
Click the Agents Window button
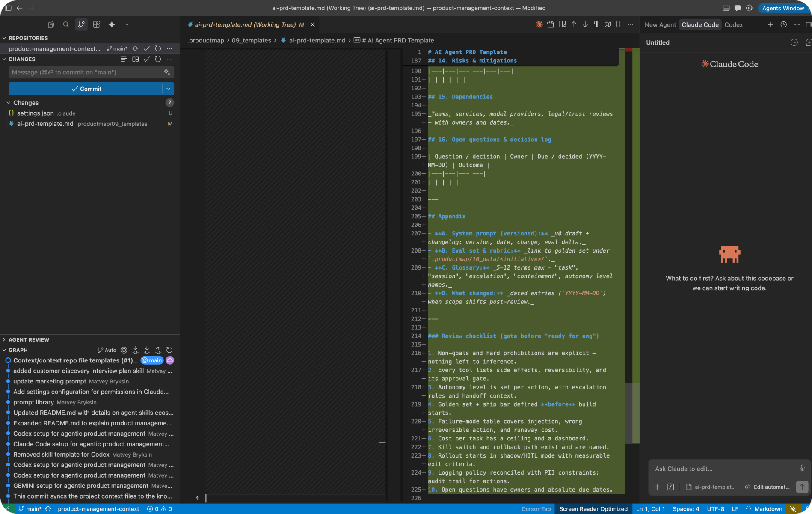pyautogui.click(x=782, y=8)
